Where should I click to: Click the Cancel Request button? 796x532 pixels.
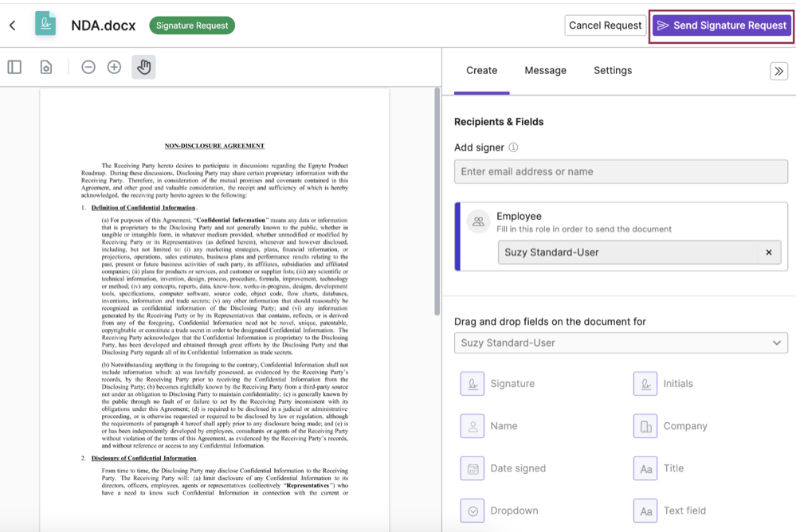604,25
